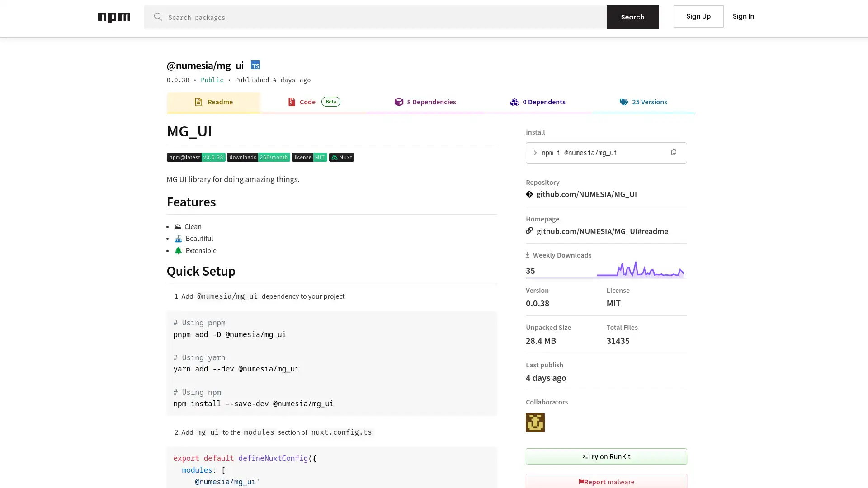Image resolution: width=868 pixels, height=488 pixels.
Task: Click the 'nuxt.config.ts' inline code
Action: [x=341, y=432]
